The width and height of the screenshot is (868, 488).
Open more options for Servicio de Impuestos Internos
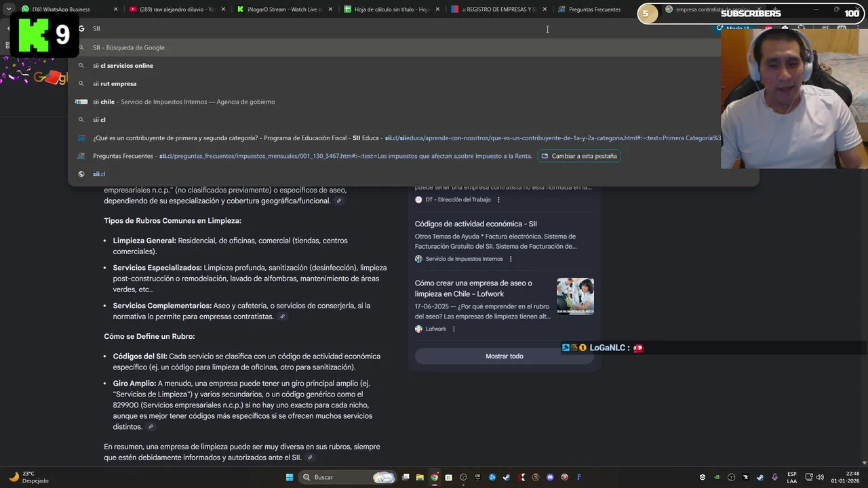pos(511,259)
